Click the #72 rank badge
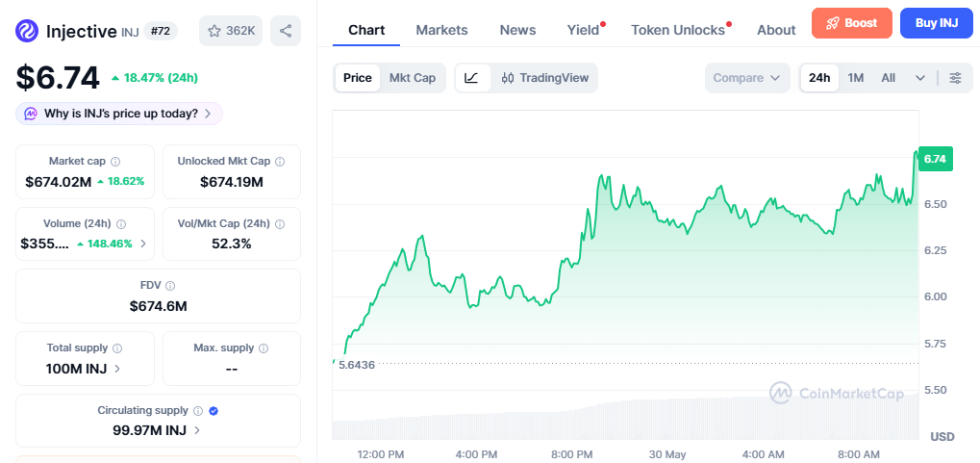The image size is (980, 463). (x=161, y=31)
